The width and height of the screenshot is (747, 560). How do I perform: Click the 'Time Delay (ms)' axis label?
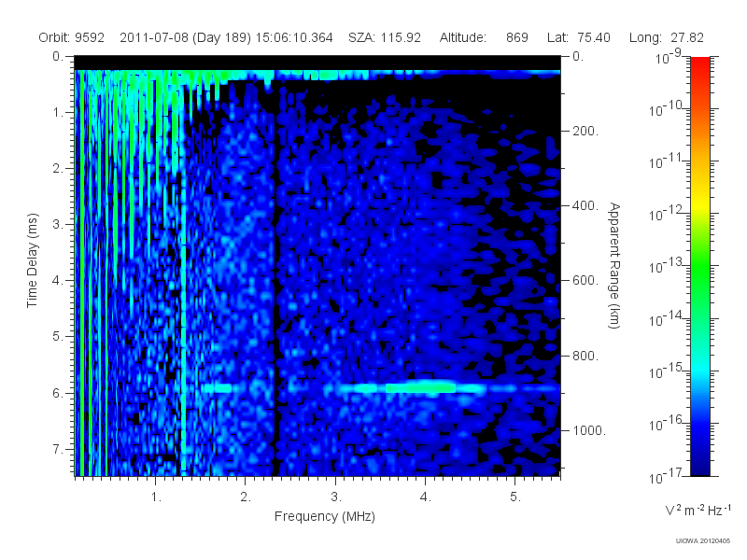coord(32,260)
